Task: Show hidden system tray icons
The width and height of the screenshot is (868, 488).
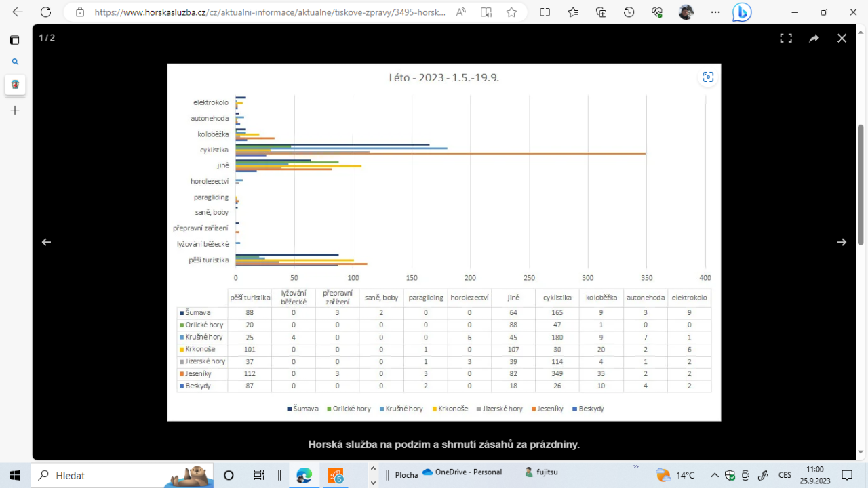Action: point(714,475)
